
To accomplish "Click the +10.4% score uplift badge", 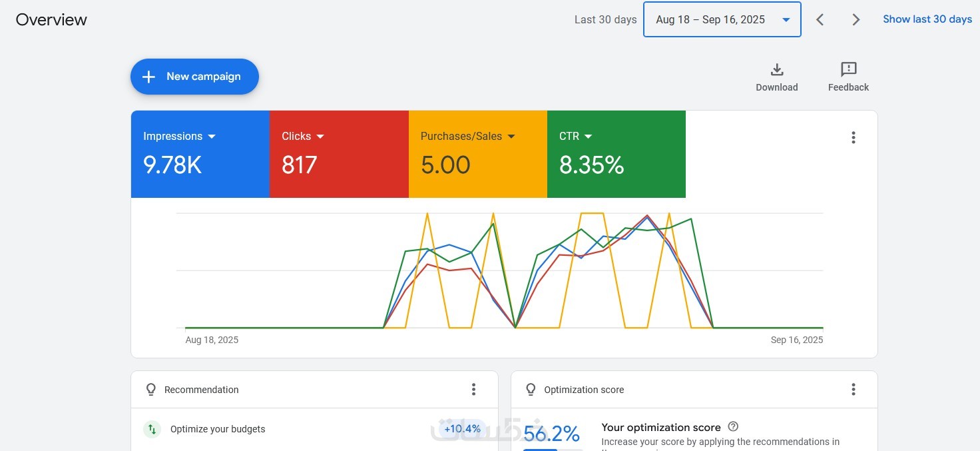I will pyautogui.click(x=462, y=428).
